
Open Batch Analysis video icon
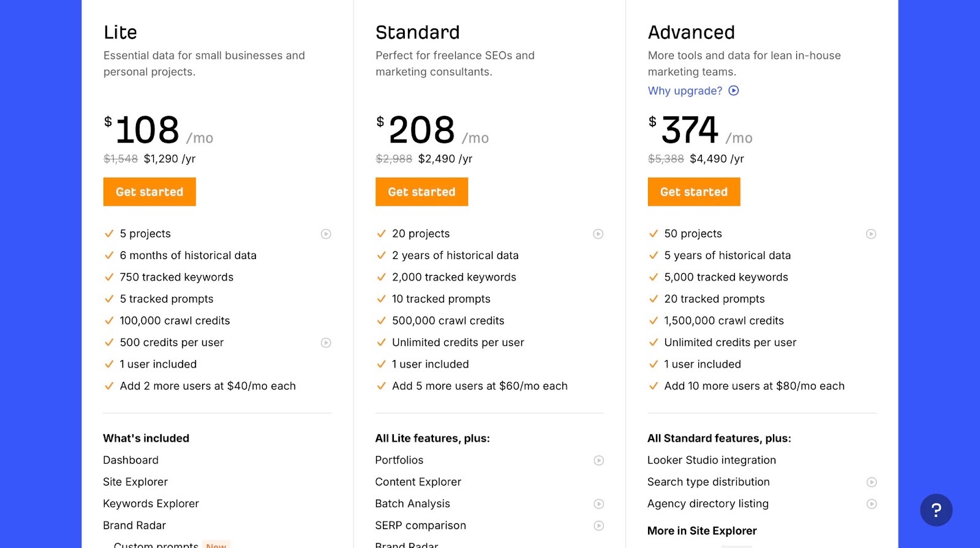click(599, 504)
